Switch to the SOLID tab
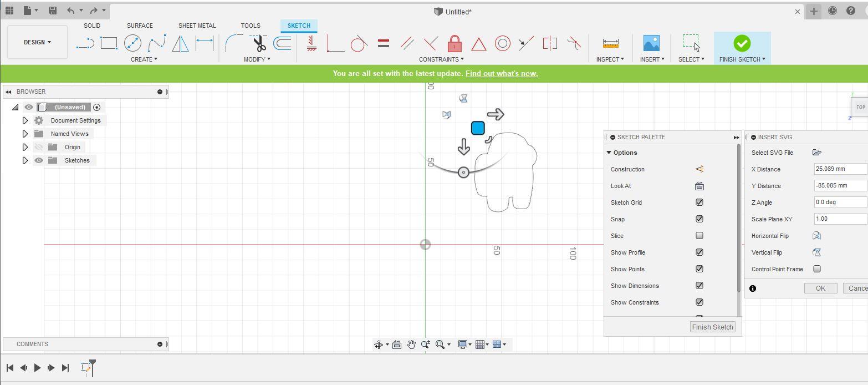Image resolution: width=868 pixels, height=385 pixels. [92, 26]
